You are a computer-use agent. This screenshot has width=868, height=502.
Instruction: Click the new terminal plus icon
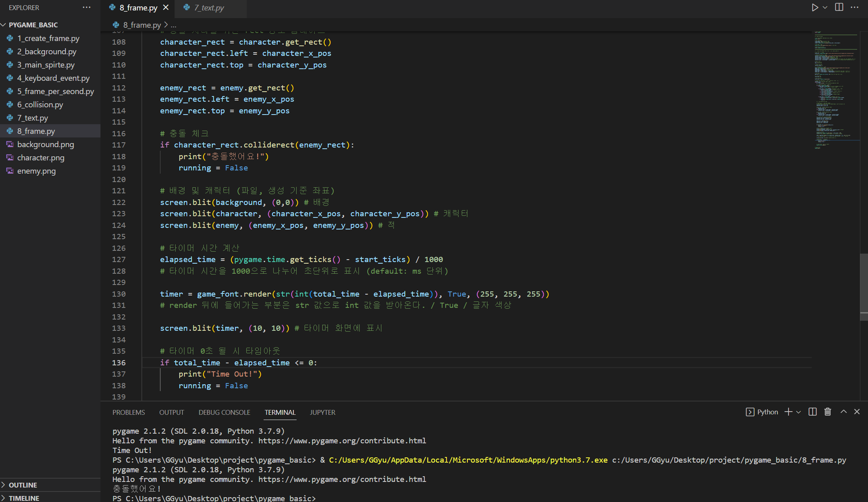(x=788, y=412)
